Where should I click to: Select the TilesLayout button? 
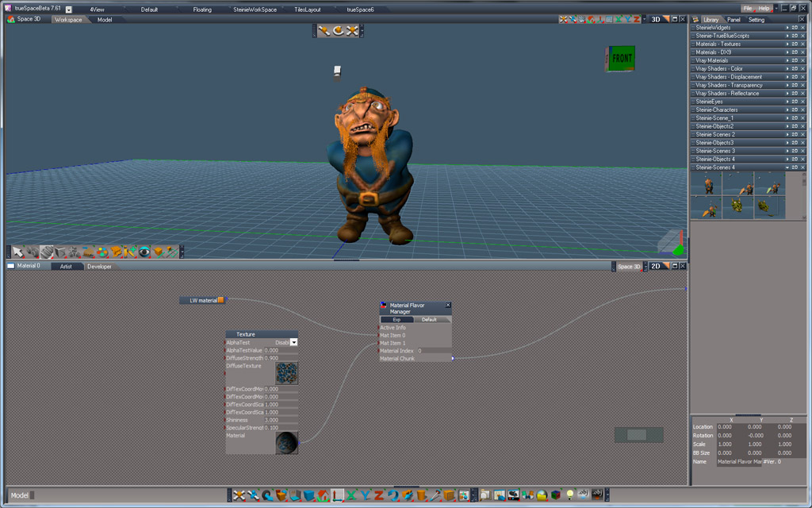[x=308, y=10]
